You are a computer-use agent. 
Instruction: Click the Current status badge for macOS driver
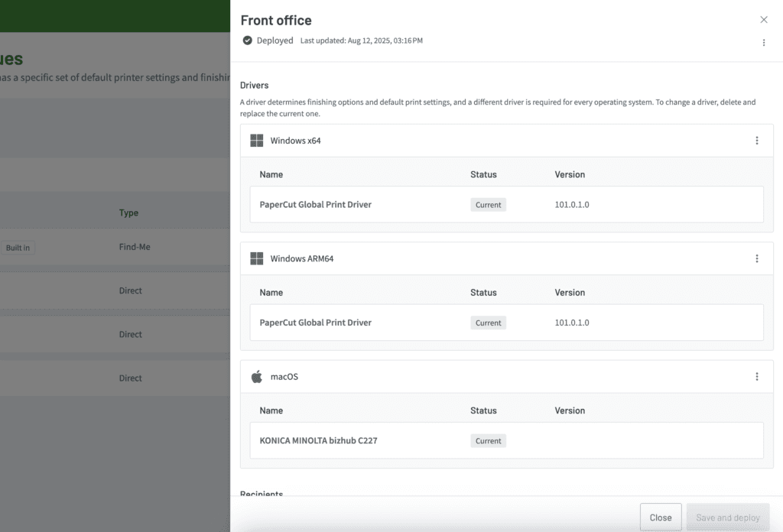tap(488, 441)
